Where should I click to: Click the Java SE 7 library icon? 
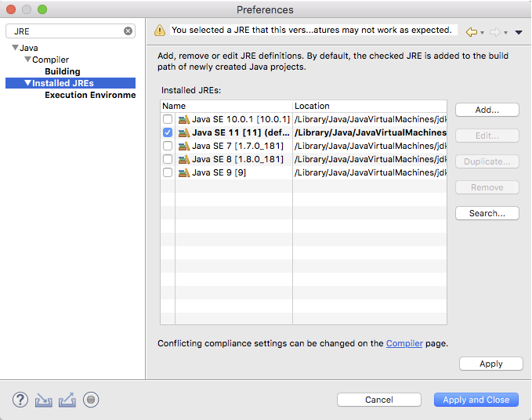click(184, 146)
